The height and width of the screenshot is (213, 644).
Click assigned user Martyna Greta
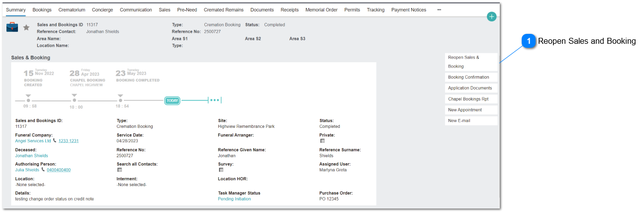click(x=334, y=170)
